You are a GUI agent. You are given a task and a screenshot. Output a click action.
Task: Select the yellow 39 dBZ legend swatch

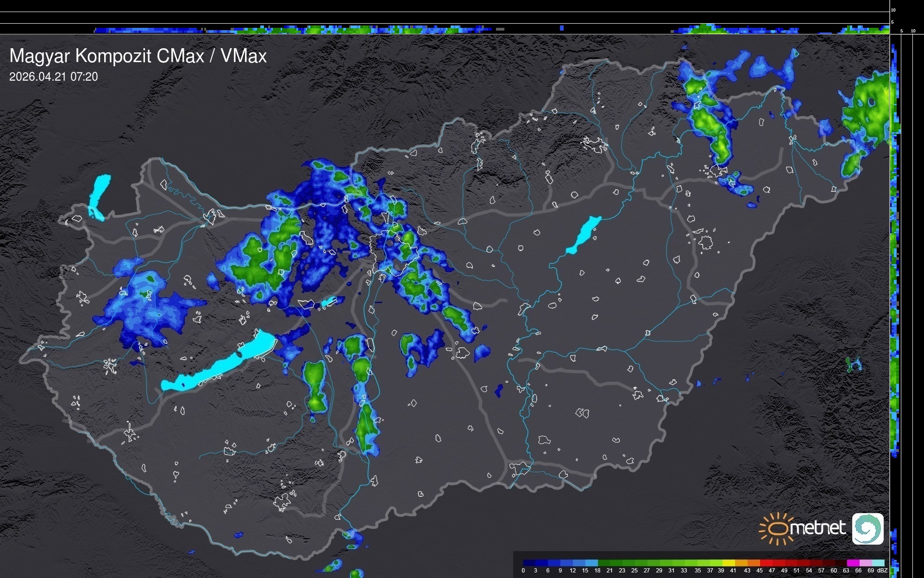point(729,563)
